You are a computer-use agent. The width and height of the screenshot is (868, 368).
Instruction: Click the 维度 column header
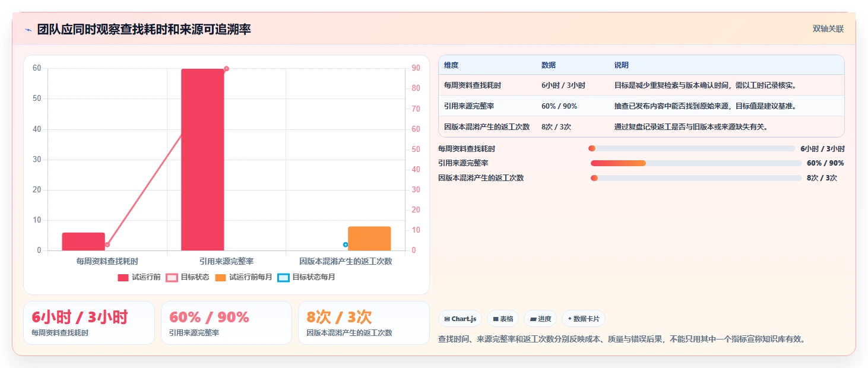(x=451, y=65)
